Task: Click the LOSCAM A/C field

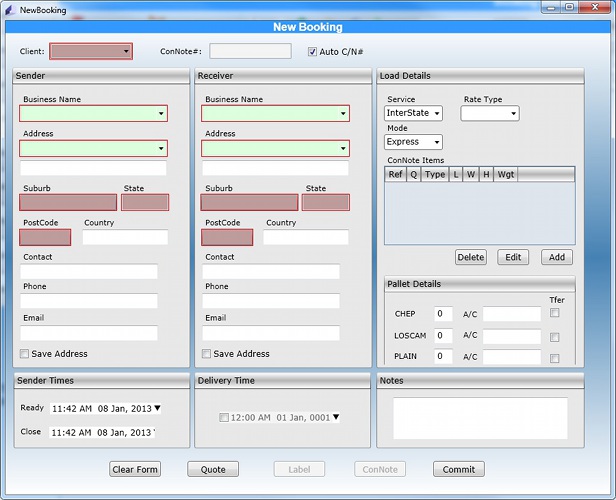Action: point(512,337)
